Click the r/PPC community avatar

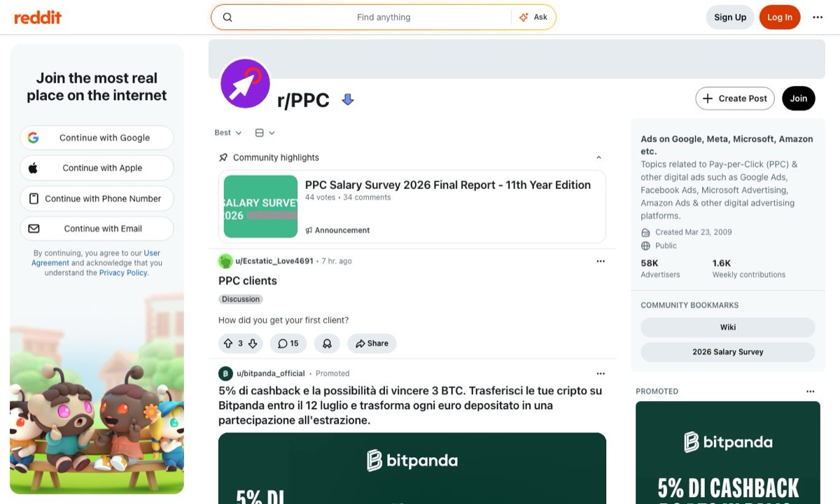(x=246, y=83)
